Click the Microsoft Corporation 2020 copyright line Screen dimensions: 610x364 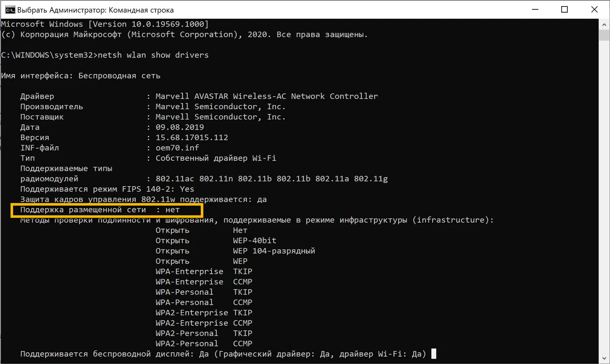(185, 35)
